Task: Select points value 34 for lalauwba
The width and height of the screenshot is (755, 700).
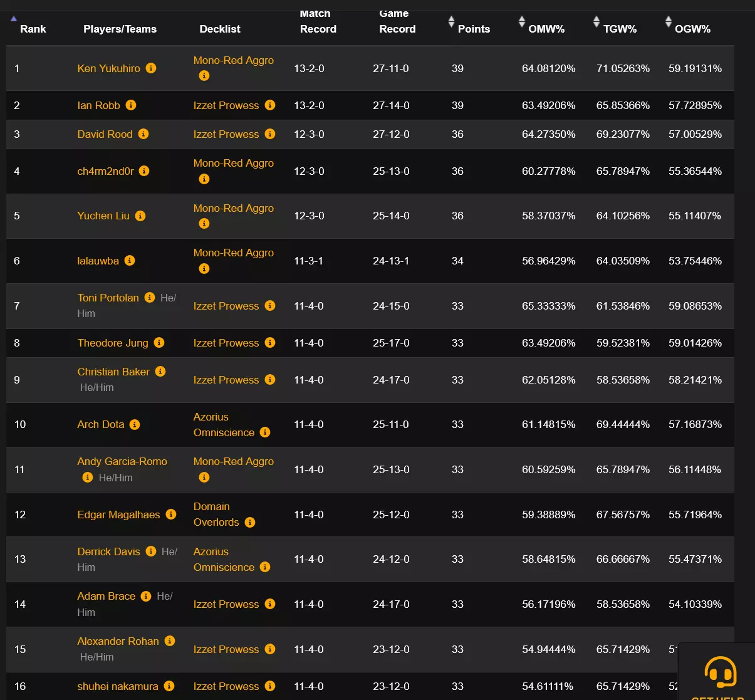Action: point(458,261)
